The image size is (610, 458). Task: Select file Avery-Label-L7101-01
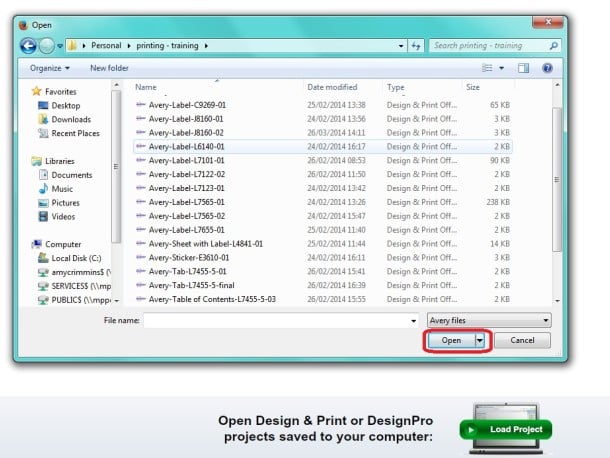[322, 161]
